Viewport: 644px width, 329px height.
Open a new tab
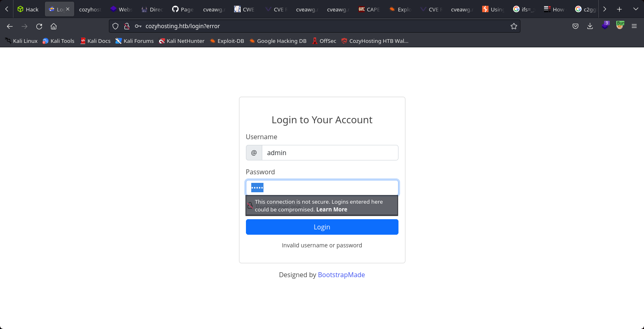pyautogui.click(x=619, y=9)
